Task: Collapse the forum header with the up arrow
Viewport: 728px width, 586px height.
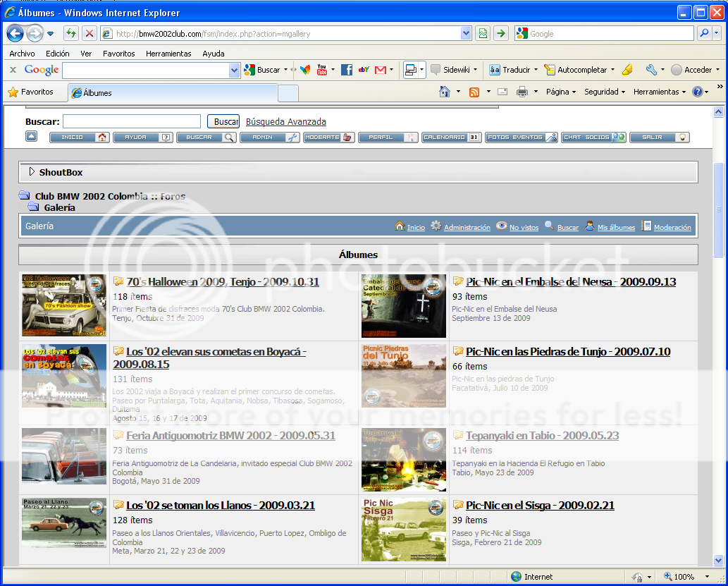Action: 31,136
